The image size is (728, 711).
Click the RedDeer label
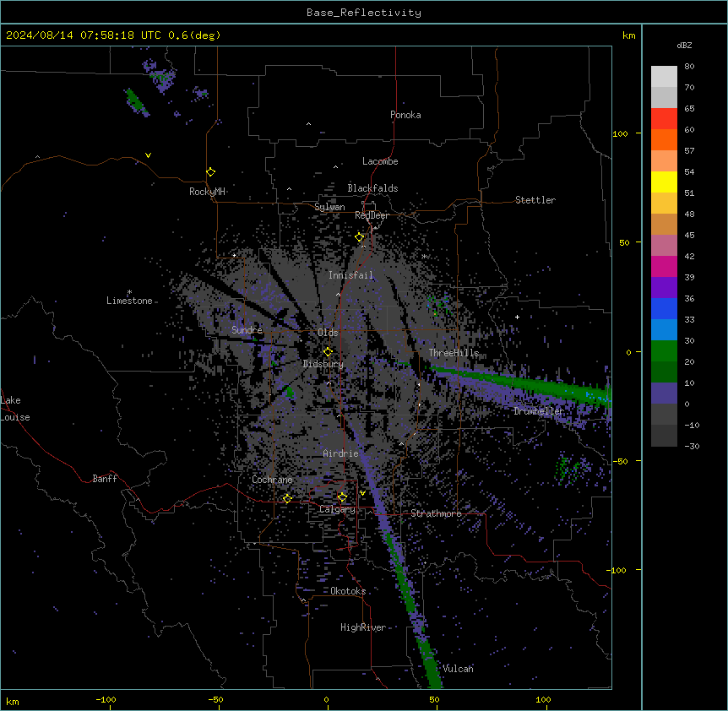(372, 215)
